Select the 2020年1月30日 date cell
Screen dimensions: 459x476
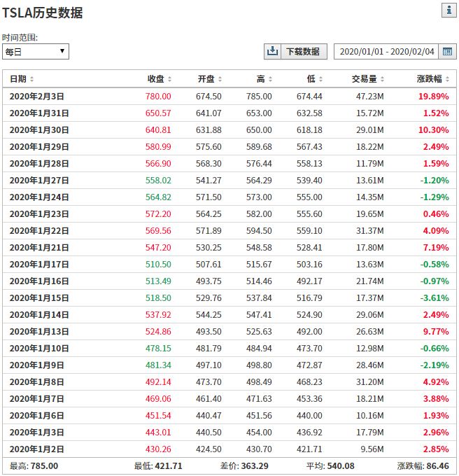(x=39, y=130)
